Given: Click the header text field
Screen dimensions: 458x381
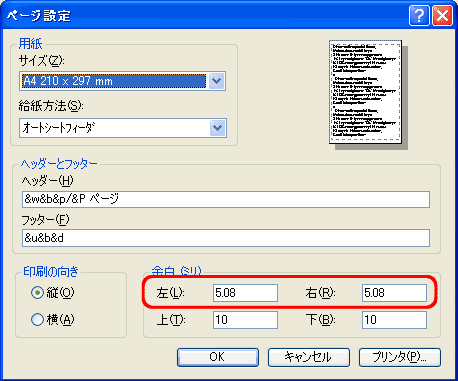Looking at the screenshot, I should tap(226, 199).
